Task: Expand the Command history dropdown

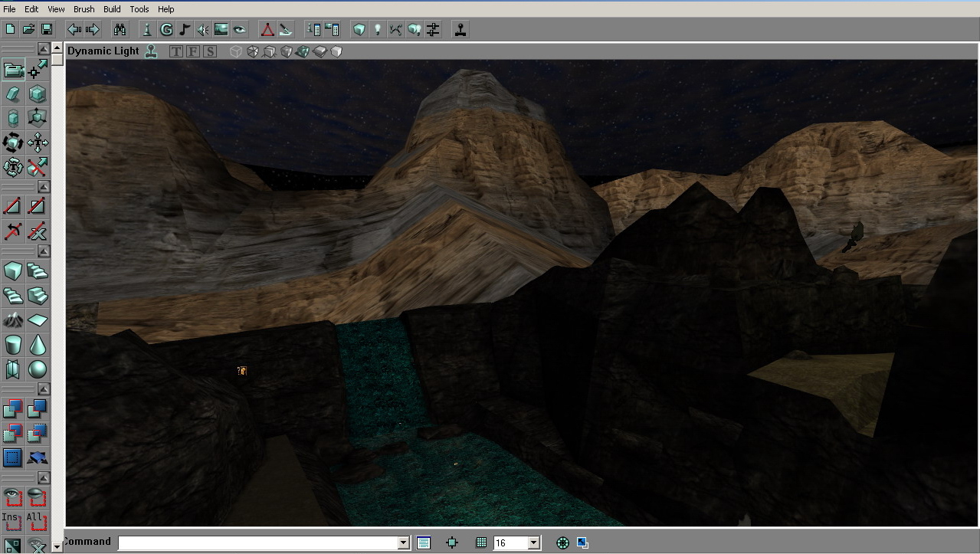Action: [x=403, y=543]
